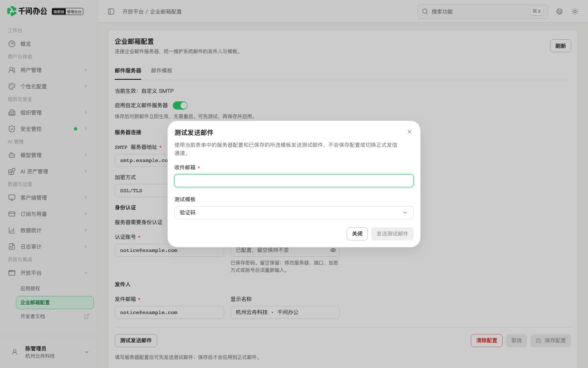
Task: Toggle the sidebar collapse icon
Action: pos(111,11)
